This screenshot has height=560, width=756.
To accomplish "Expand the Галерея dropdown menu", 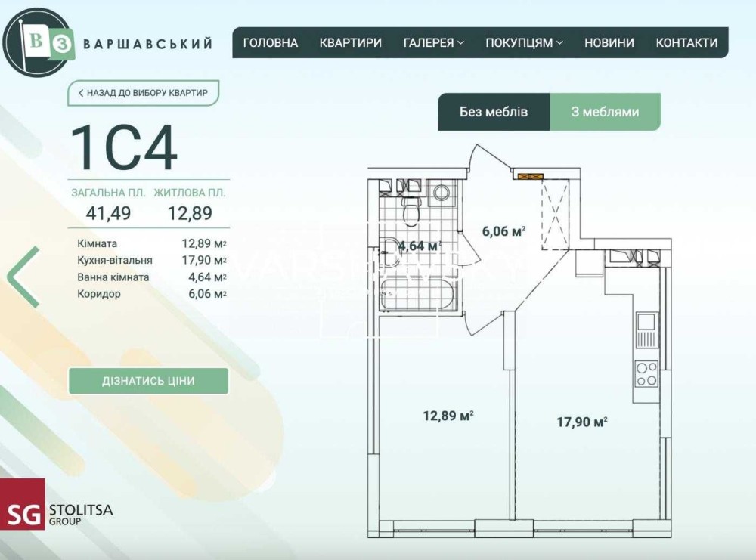I will pos(433,43).
